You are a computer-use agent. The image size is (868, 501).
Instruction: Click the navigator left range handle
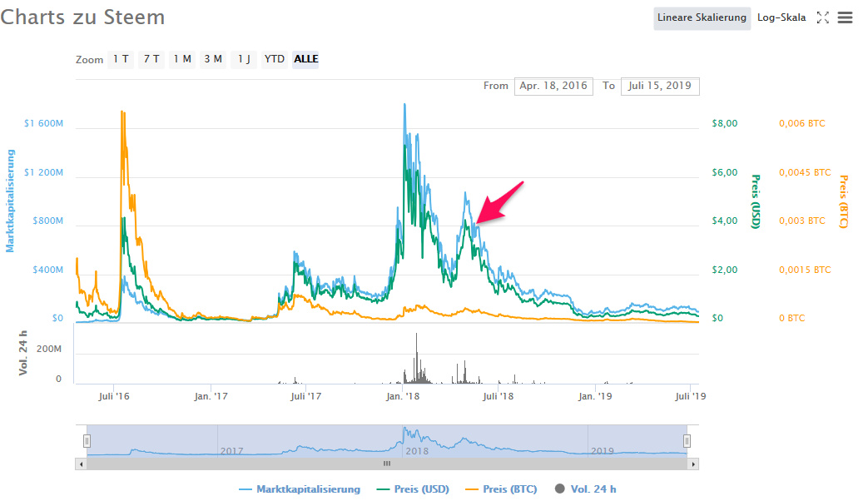pos(87,440)
